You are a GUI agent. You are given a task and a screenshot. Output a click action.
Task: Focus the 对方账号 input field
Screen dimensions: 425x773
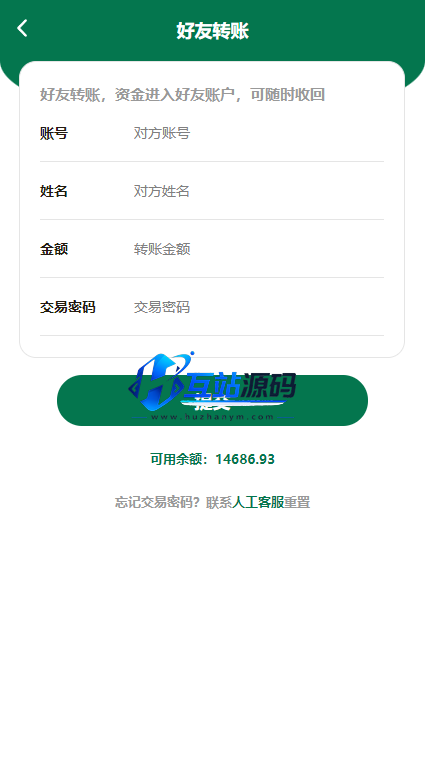tap(258, 133)
